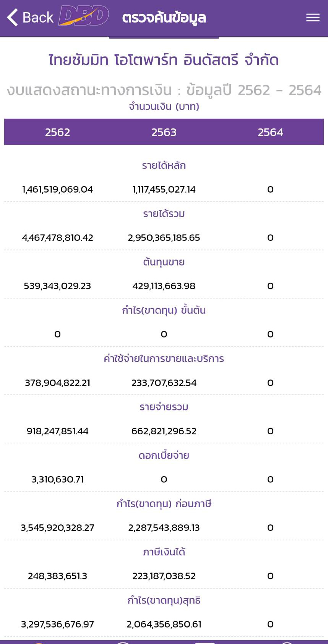Click the 2562 total revenue value 4,467,478,810.42
Screen dimensions: 328x644
tap(57, 238)
